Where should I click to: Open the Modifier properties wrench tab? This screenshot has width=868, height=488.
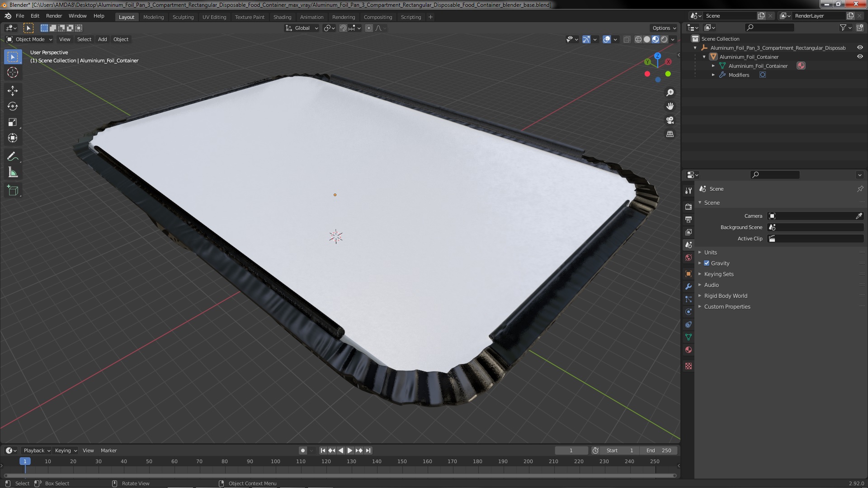[x=689, y=286]
